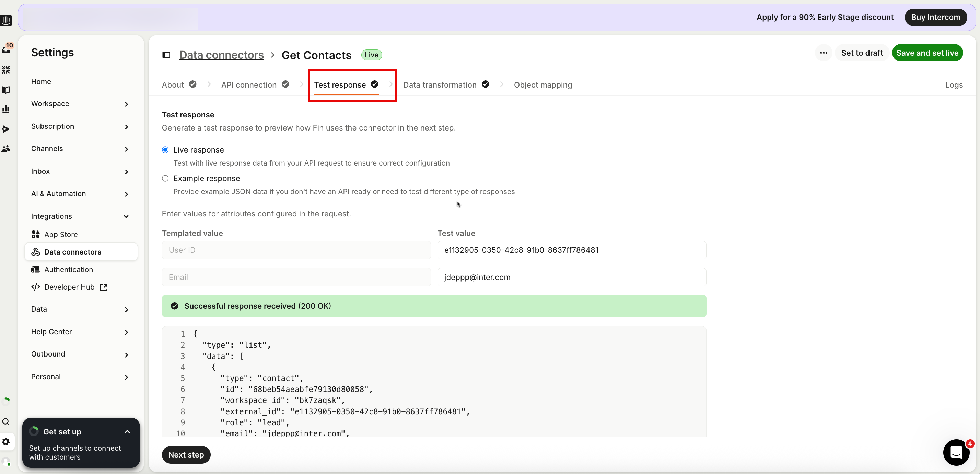Click the Save and set live button
Screen dimensions: 980x474
(x=927, y=53)
